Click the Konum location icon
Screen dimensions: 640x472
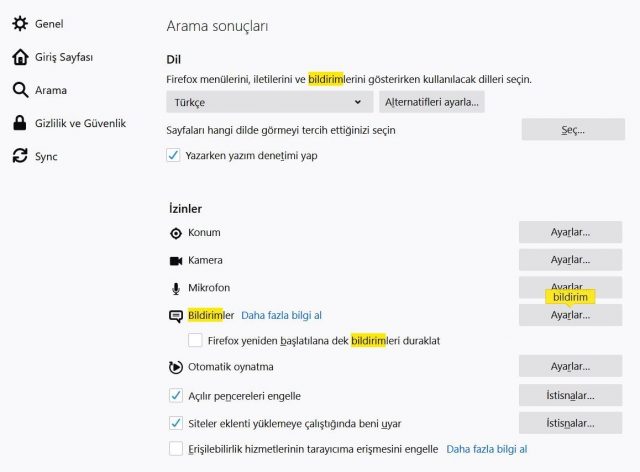176,233
